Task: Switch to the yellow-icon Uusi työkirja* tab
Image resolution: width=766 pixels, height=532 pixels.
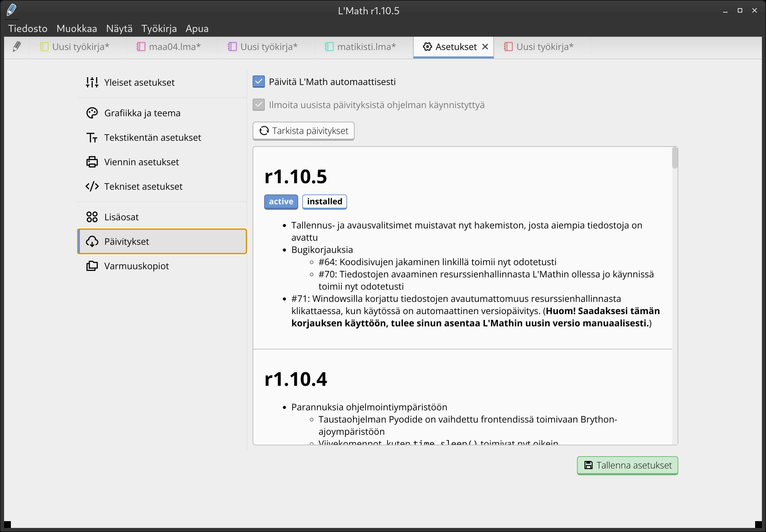Action: point(78,47)
